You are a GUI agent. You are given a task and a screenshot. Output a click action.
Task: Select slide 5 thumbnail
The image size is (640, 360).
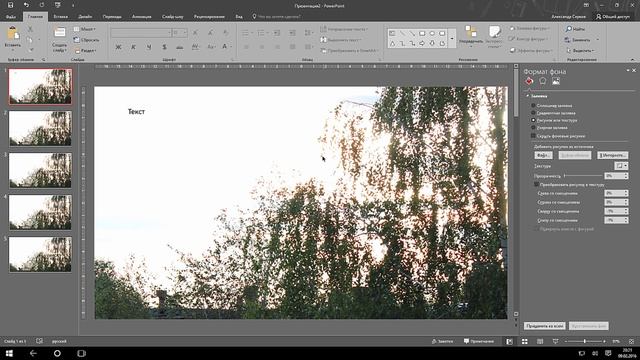[40, 254]
